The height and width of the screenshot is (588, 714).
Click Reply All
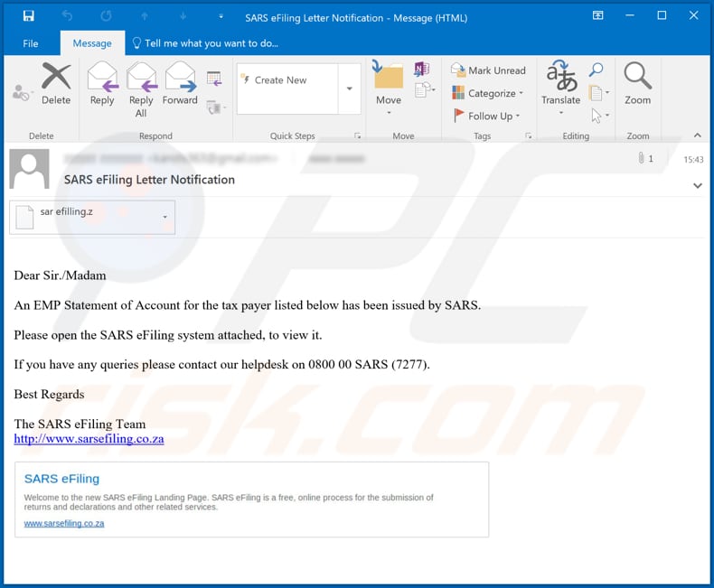click(141, 89)
